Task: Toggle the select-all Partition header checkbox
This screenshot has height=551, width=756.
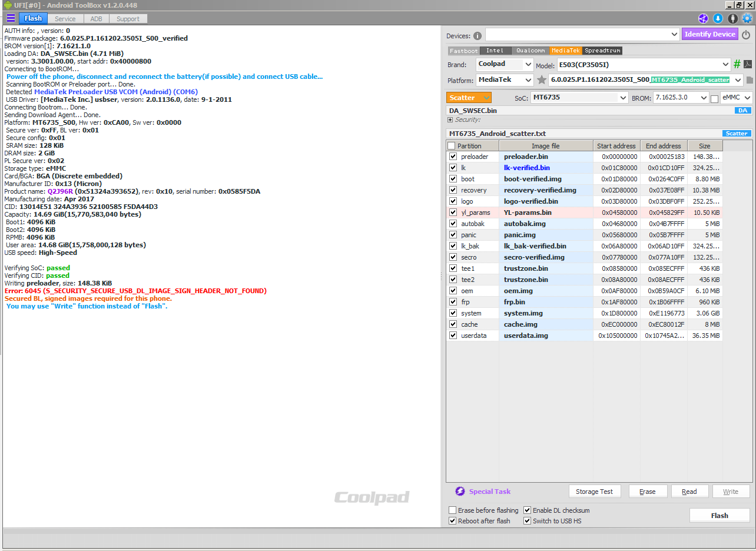Action: 452,146
